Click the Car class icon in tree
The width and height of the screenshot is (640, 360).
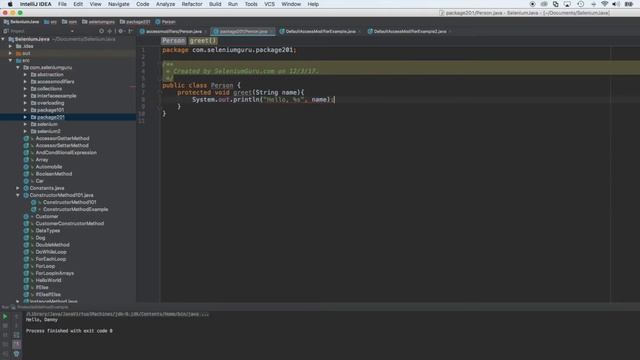(x=27, y=181)
